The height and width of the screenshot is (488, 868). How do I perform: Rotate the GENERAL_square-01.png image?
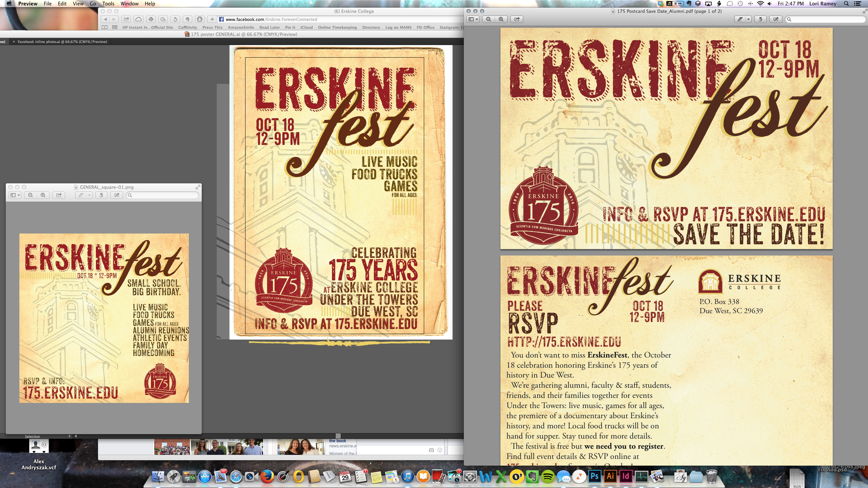[101, 195]
